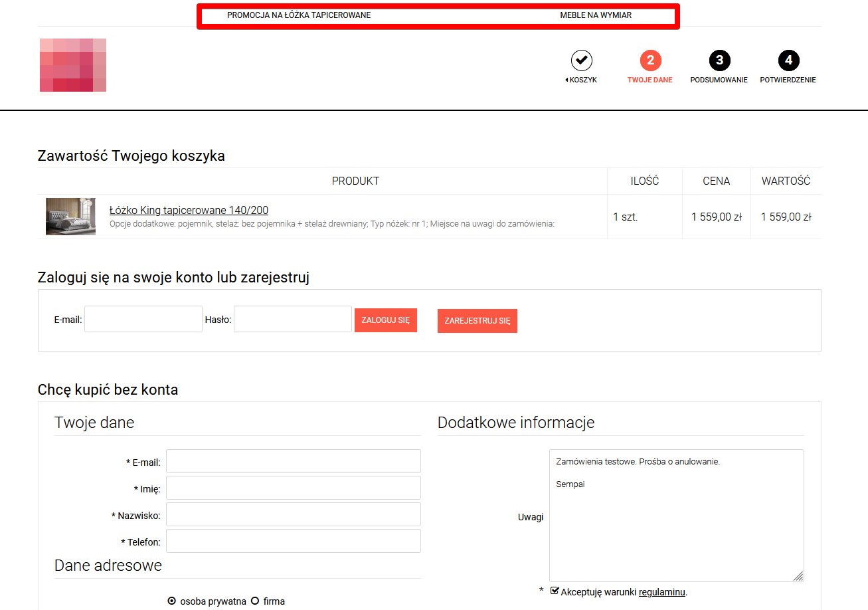Open 'Meble na wymiar' menu item

596,15
